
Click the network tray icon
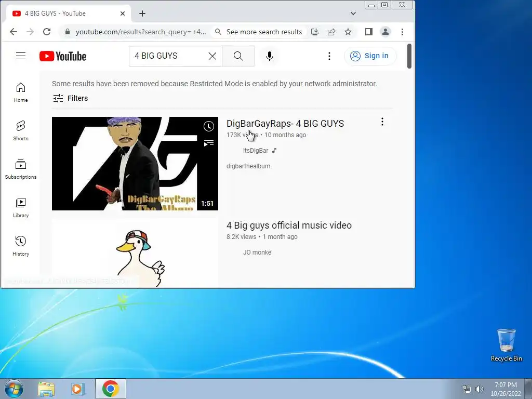tap(467, 389)
